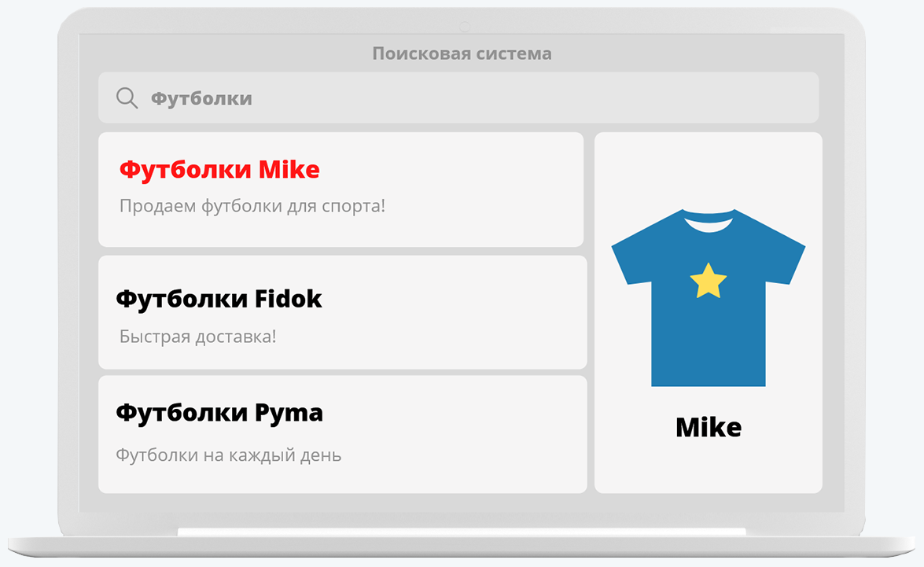The height and width of the screenshot is (567, 924).
Task: Click the search field containing "Футболки"
Action: pyautogui.click(x=472, y=98)
